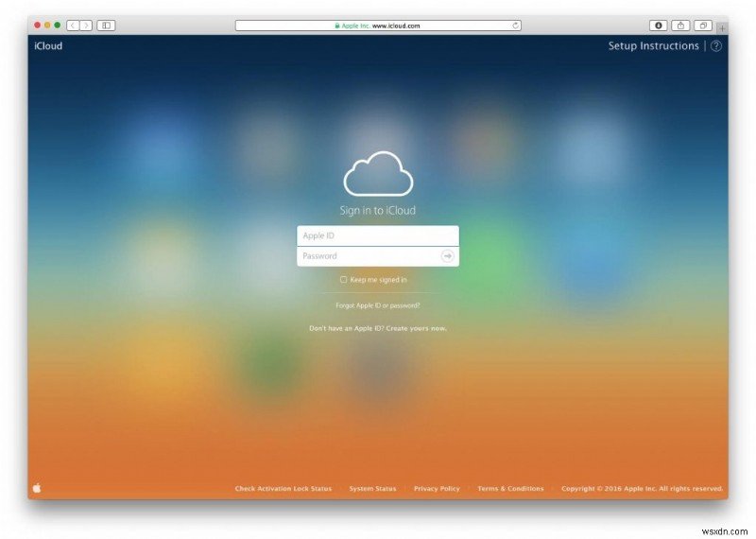The width and height of the screenshot is (756, 539).
Task: Open Setup Instructions
Action: [x=653, y=45]
